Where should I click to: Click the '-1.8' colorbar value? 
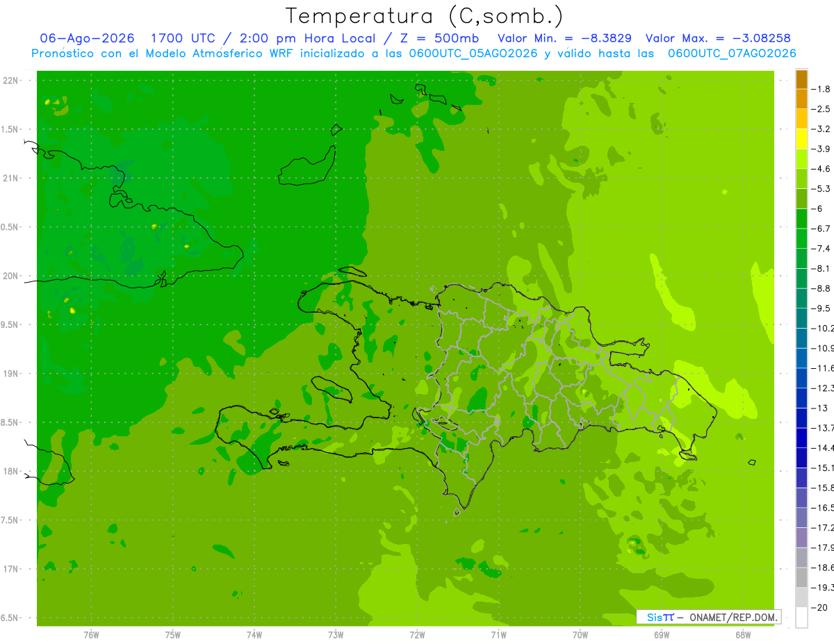[x=820, y=89]
